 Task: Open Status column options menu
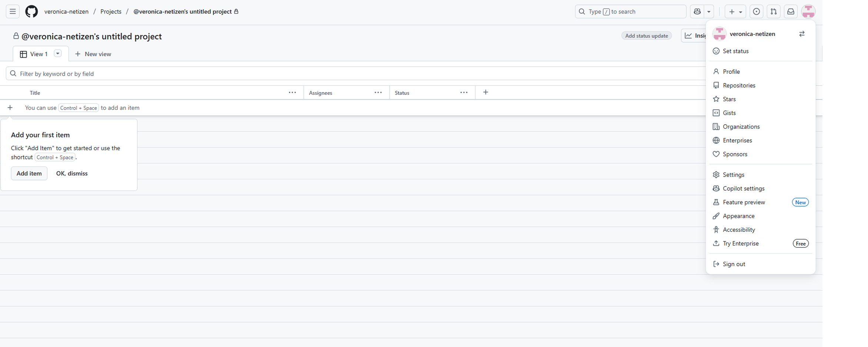tap(464, 93)
